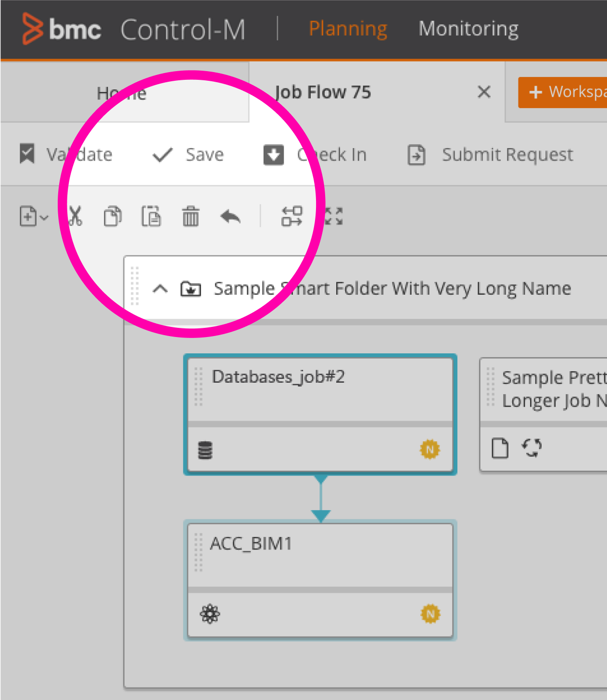Click the Submit Request document icon
The image size is (607, 700).
tap(417, 155)
